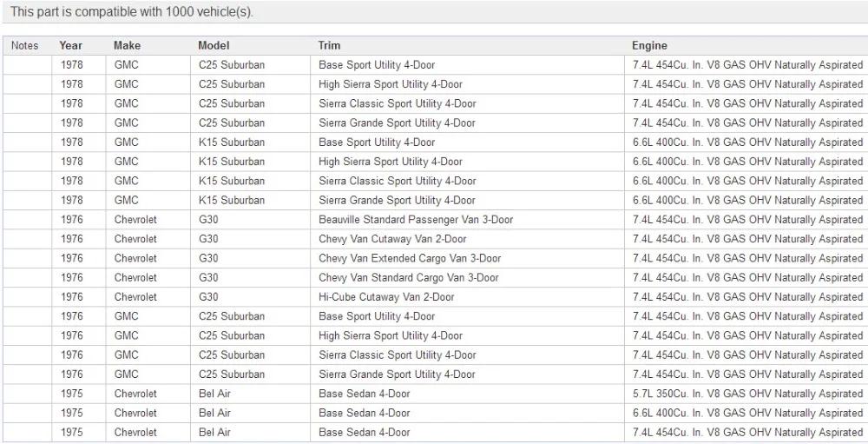Click the Model column header
Viewport: 868px width, 444px height.
214,45
